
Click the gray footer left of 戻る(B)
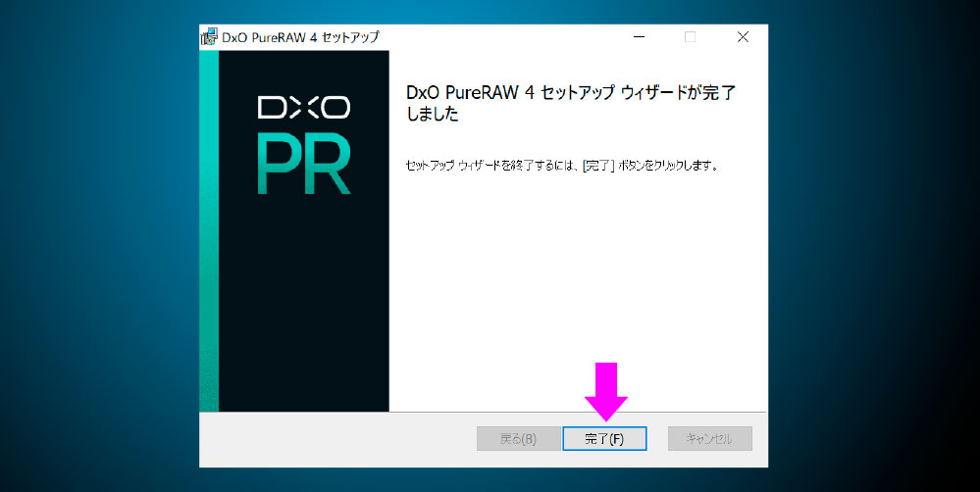point(334,438)
